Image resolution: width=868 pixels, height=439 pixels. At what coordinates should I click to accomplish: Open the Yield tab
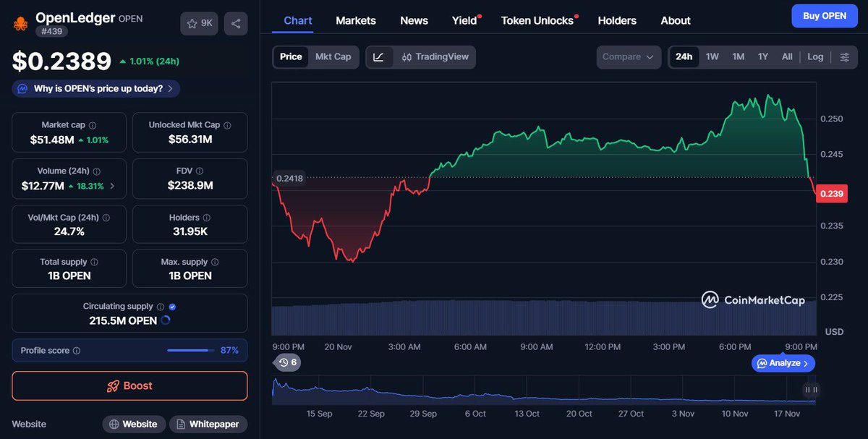(x=466, y=20)
